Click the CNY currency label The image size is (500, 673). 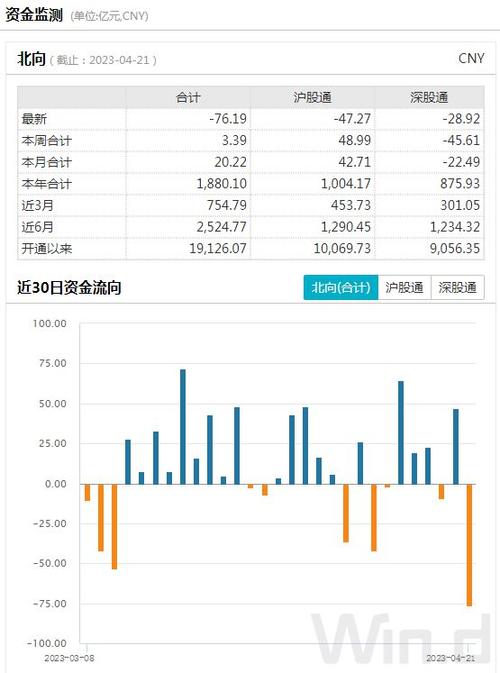[471, 58]
